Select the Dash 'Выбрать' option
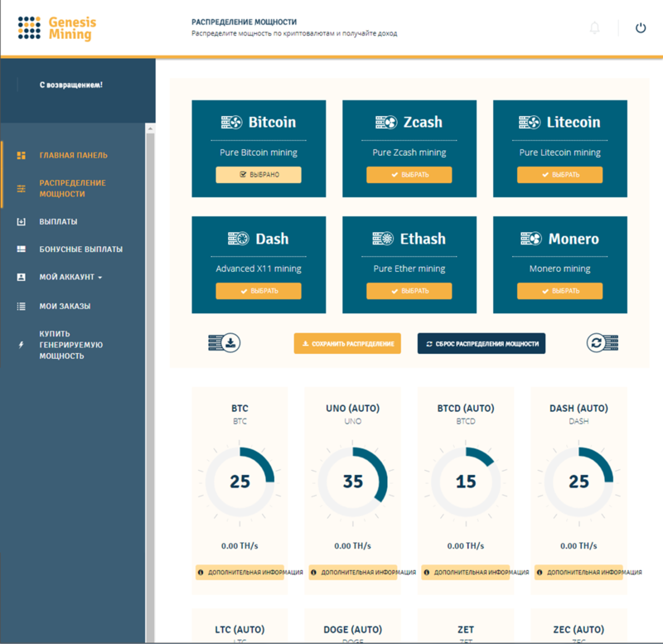Screen dimensions: 663x644 pos(259,291)
